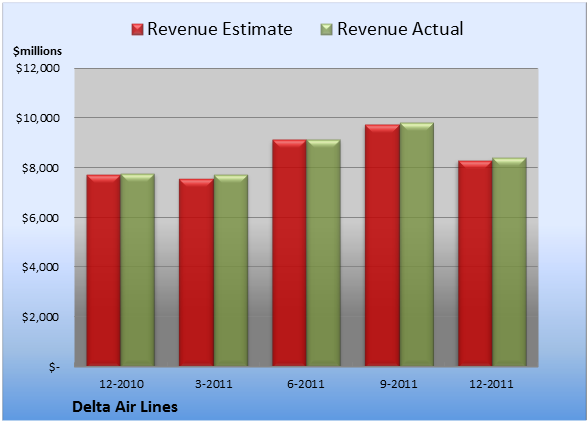Click the '$-' zero axis label

pyautogui.click(x=54, y=367)
